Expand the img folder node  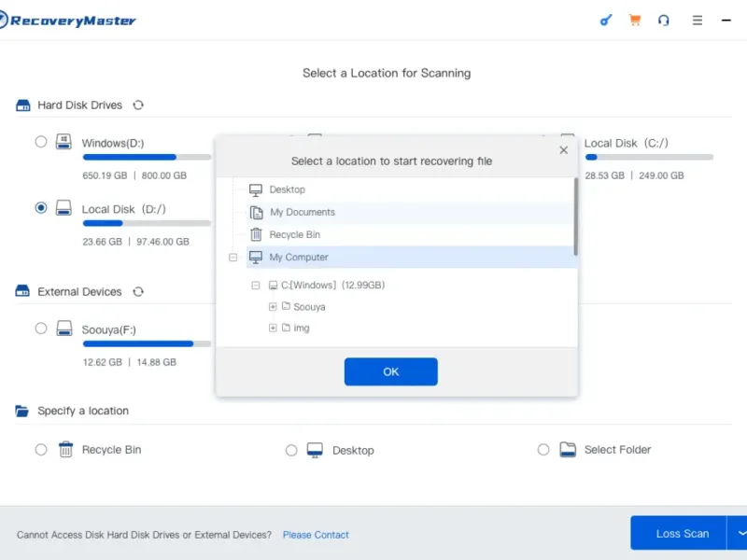(273, 328)
